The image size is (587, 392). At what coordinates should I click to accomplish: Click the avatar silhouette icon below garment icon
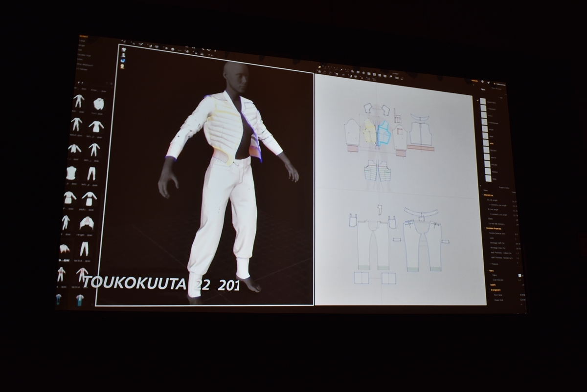tap(123, 55)
